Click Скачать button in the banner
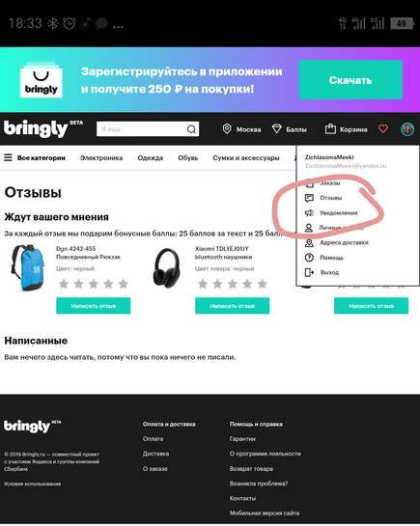This screenshot has width=420, height=526. tap(350, 80)
